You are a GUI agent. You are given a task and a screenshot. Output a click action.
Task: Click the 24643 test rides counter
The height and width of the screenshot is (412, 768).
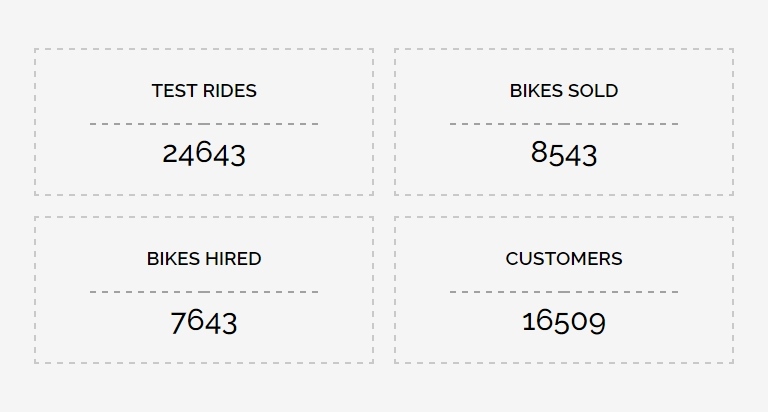point(204,153)
